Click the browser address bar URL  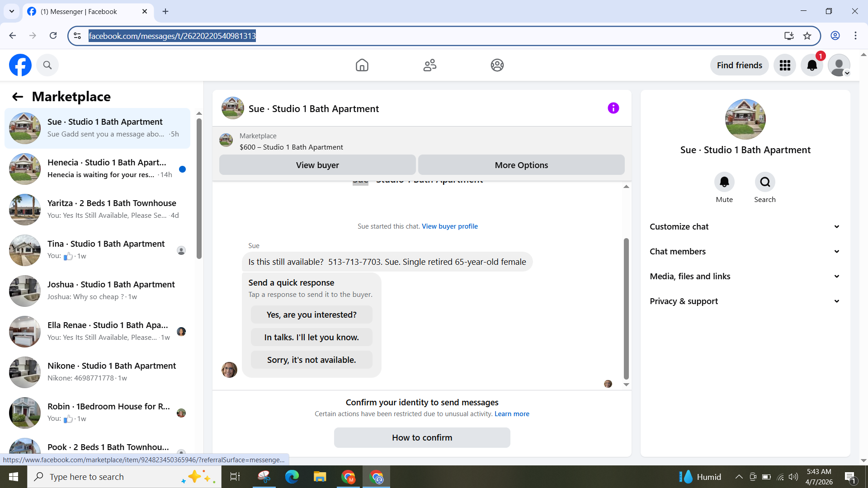[x=172, y=36]
